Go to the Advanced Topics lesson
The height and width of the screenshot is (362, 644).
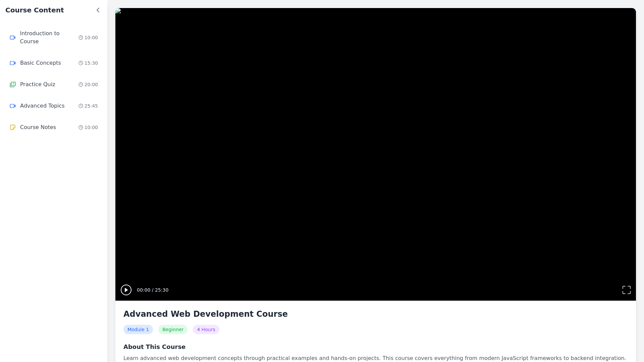click(x=42, y=106)
